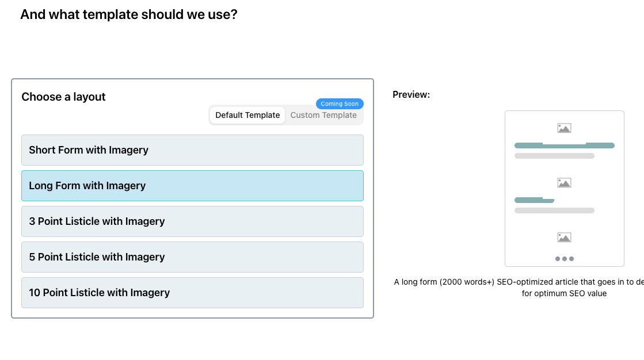Screen dimensions: 644x360
Task: Click the short teal subheading bar in preview
Action: pos(534,200)
